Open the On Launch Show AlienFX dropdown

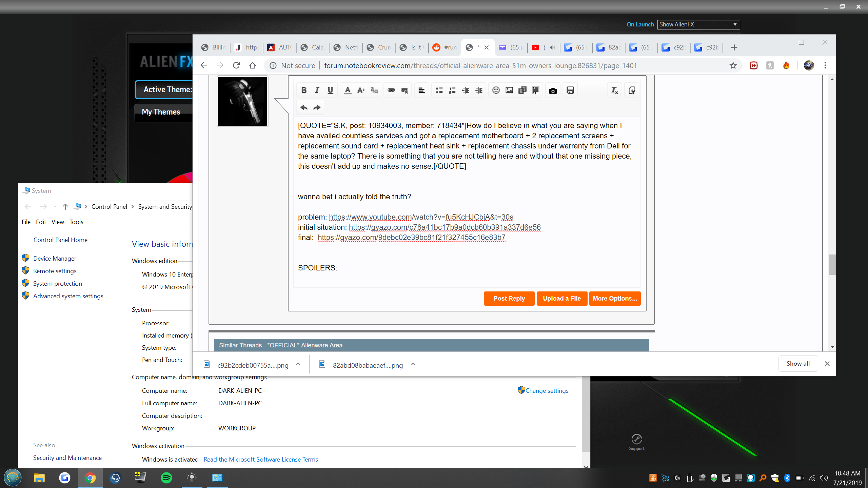tap(698, 24)
